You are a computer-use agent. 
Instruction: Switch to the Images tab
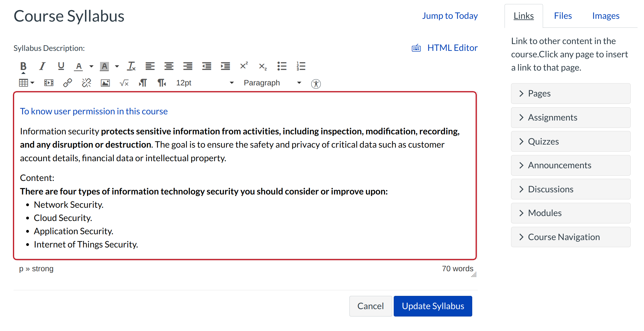pyautogui.click(x=606, y=16)
